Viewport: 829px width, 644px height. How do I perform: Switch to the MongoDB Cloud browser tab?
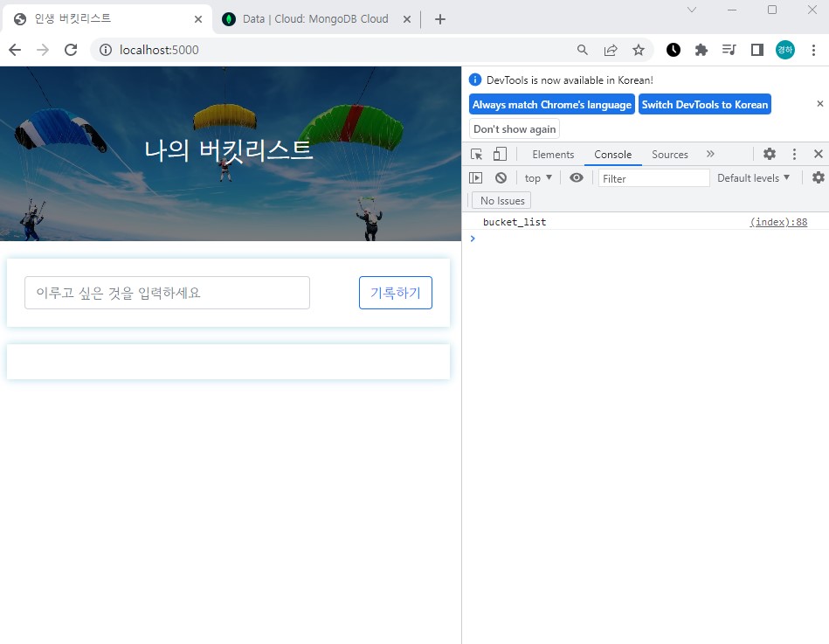(x=315, y=19)
